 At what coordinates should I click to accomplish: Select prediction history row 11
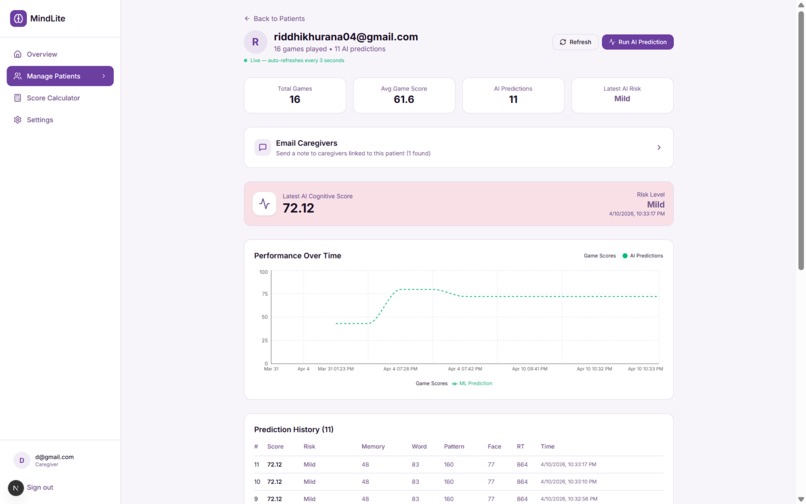459,464
